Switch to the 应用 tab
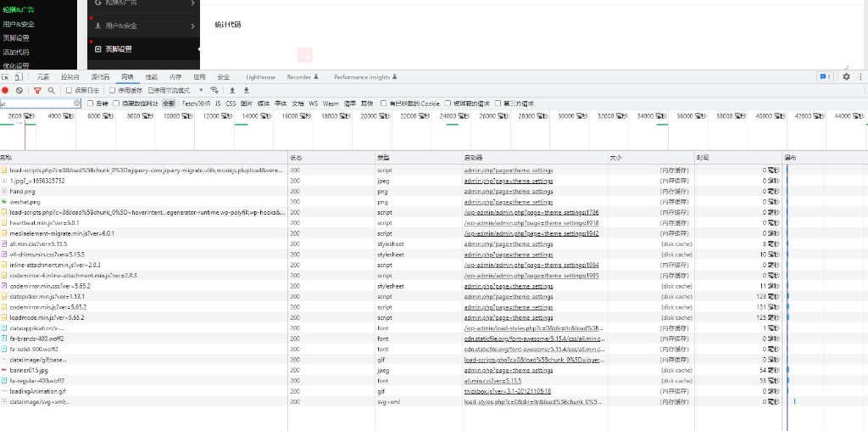The height and width of the screenshot is (431, 868). (199, 77)
